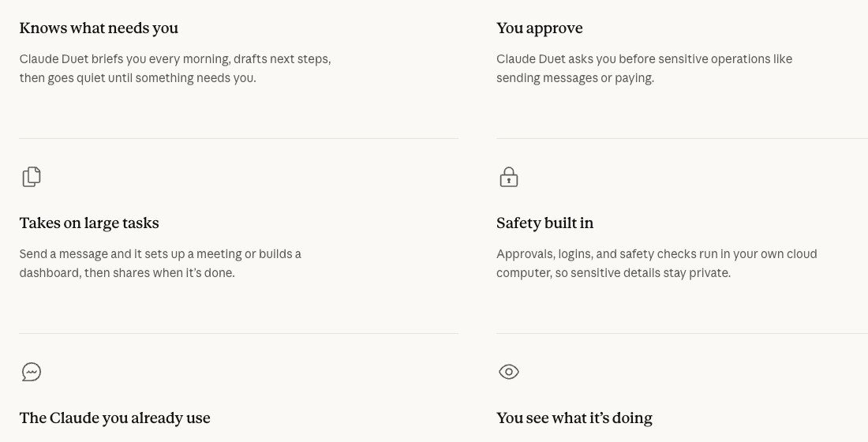Click the paragraph about your own cloud computer
Screen dimensions: 868x442
tap(657, 264)
